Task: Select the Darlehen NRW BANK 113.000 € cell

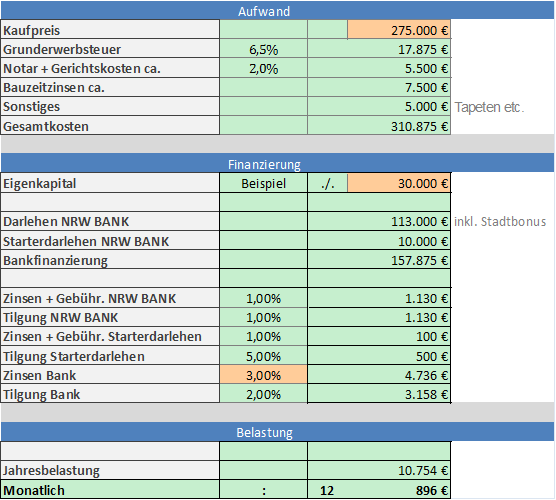Action: pyautogui.click(x=379, y=221)
